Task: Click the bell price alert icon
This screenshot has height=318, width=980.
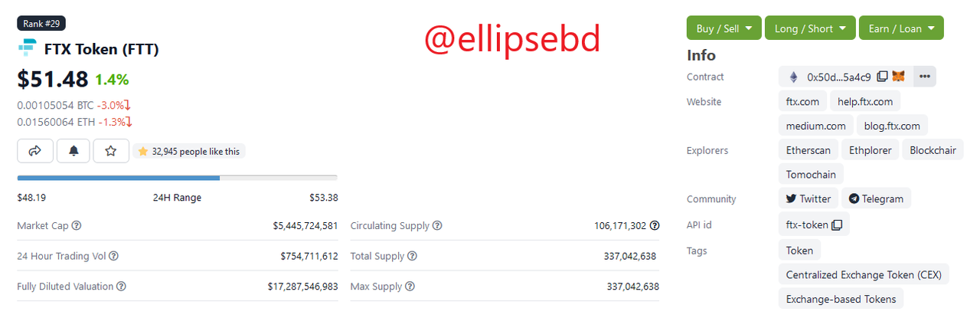Action: (73, 151)
